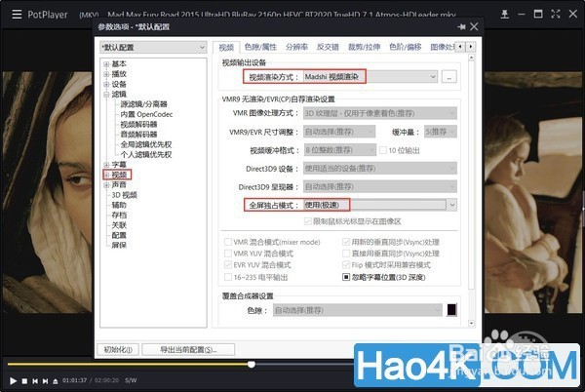Click the S/W decoder indicator
This screenshot has width=585, height=392.
pyautogui.click(x=131, y=380)
